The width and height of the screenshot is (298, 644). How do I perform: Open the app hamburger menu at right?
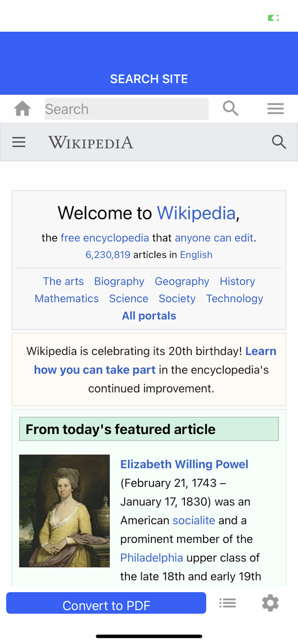tap(275, 109)
